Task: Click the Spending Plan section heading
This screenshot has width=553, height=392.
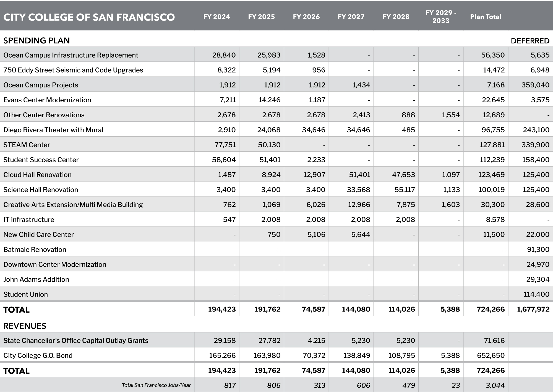Action: tap(36, 41)
